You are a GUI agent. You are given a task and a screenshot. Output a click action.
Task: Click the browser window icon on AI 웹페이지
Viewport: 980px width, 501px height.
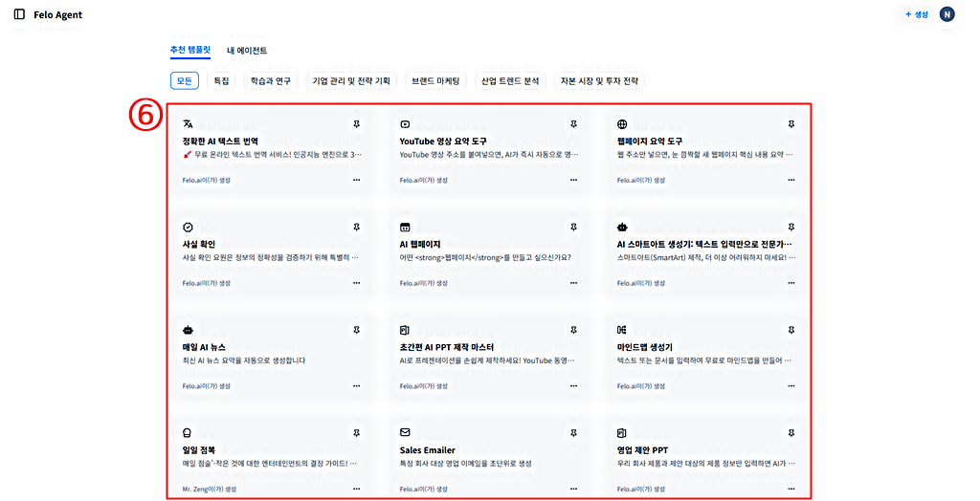click(x=405, y=228)
